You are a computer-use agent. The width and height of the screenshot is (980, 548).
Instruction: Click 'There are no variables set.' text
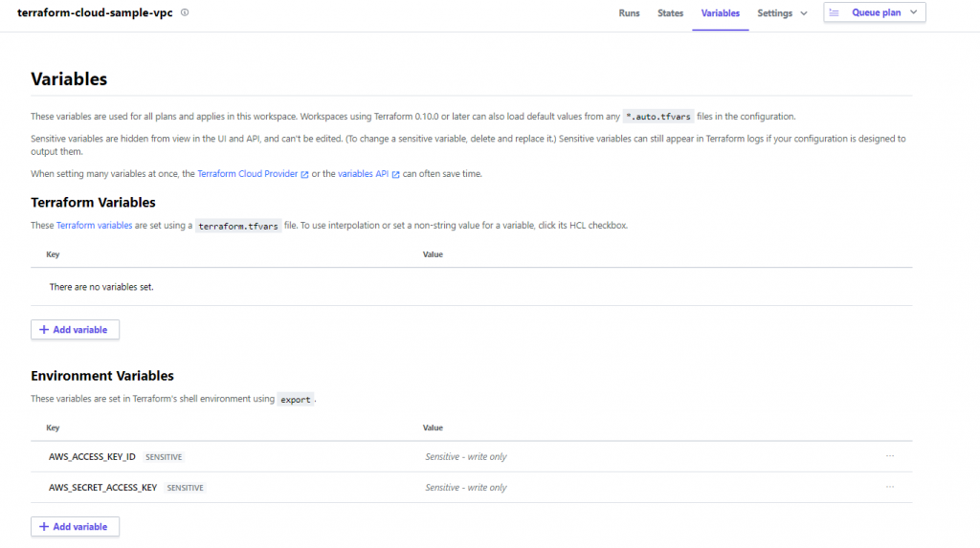click(x=101, y=287)
